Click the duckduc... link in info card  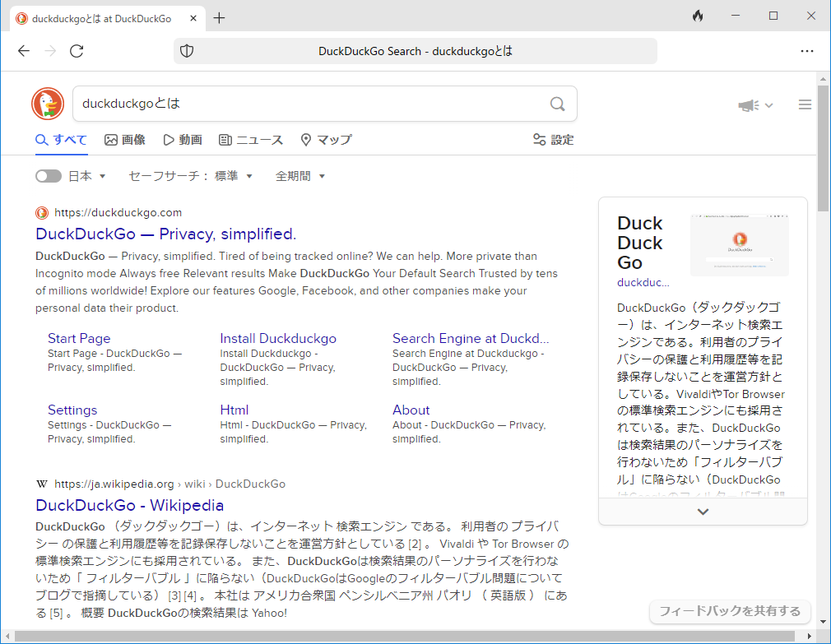tap(643, 283)
